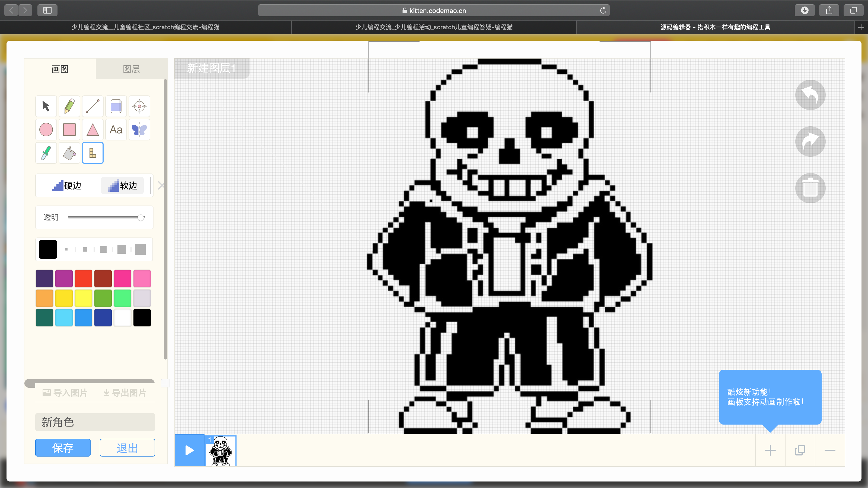The image size is (868, 488).
Task: Select the paint bucket fill tool
Action: pyautogui.click(x=69, y=153)
